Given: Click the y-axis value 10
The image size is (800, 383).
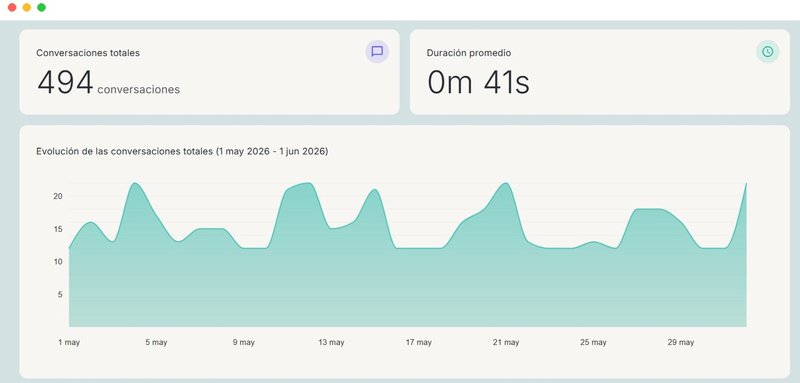Looking at the screenshot, I should 58,262.
